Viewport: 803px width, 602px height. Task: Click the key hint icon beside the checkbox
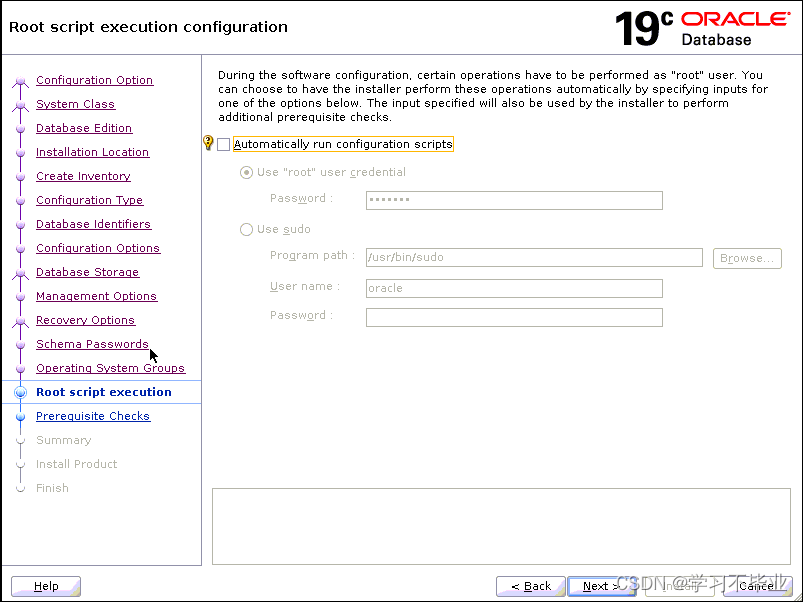[x=208, y=143]
